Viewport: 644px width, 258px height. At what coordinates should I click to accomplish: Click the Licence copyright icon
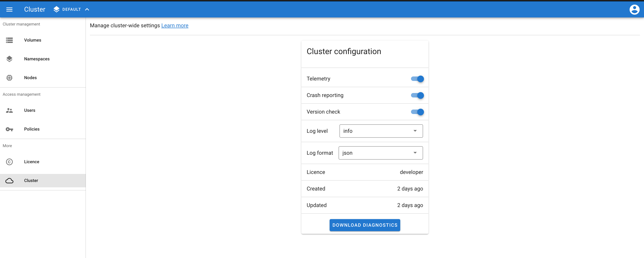coord(9,162)
